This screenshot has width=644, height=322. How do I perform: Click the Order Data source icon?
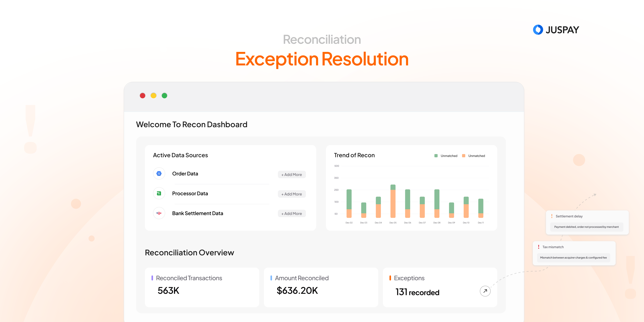click(159, 173)
